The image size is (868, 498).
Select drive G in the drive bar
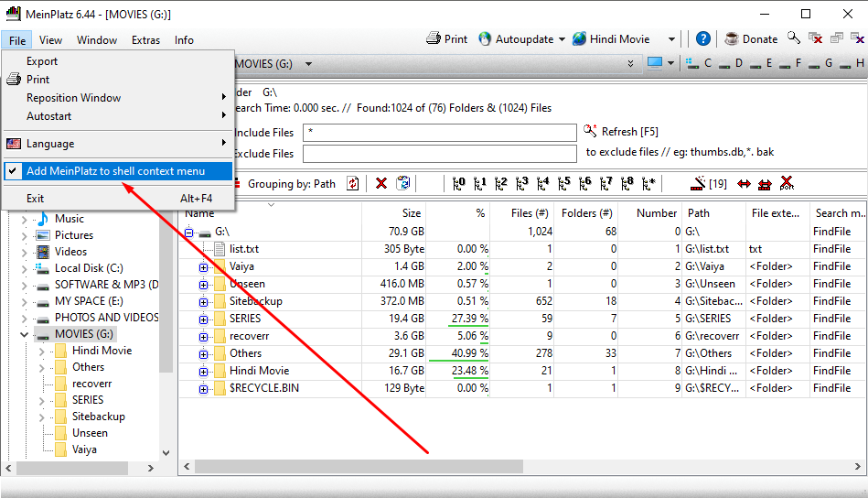click(820, 63)
